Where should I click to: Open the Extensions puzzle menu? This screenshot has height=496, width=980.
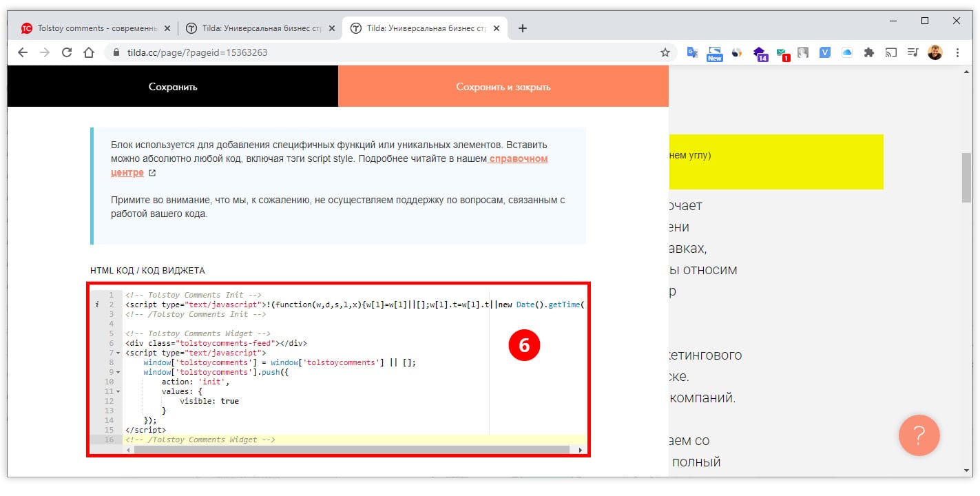coord(869,52)
